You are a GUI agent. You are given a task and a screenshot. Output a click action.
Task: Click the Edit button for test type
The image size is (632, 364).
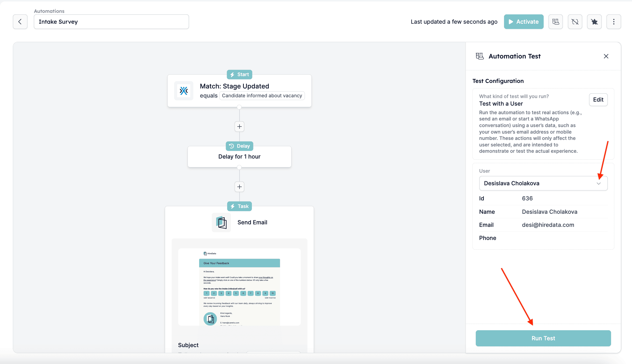(598, 100)
